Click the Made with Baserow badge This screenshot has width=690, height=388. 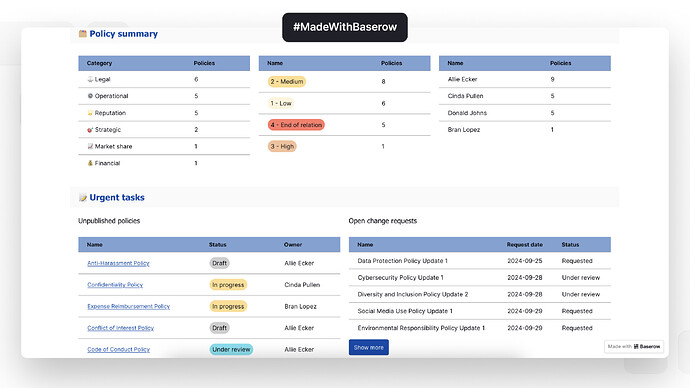(x=634, y=347)
